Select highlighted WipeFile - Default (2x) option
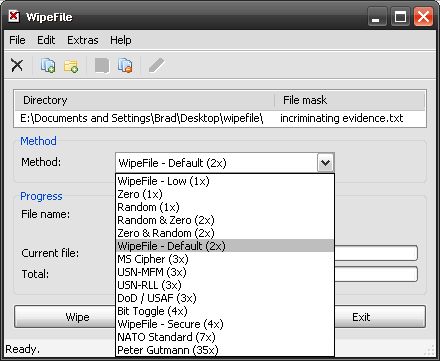Image resolution: width=440 pixels, height=361 pixels. pos(224,246)
